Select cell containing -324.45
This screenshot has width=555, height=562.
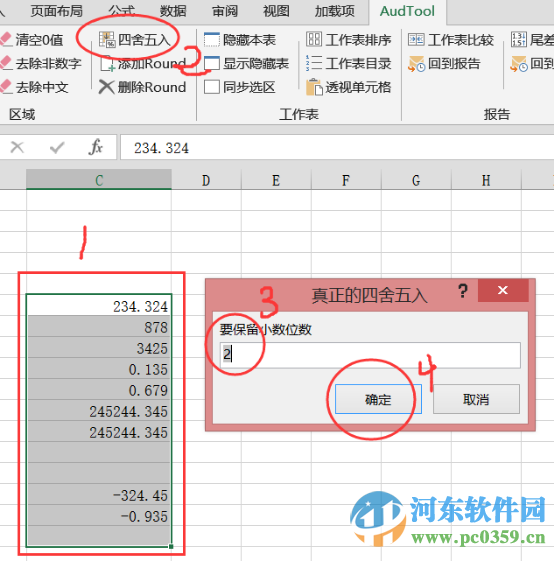[99, 495]
